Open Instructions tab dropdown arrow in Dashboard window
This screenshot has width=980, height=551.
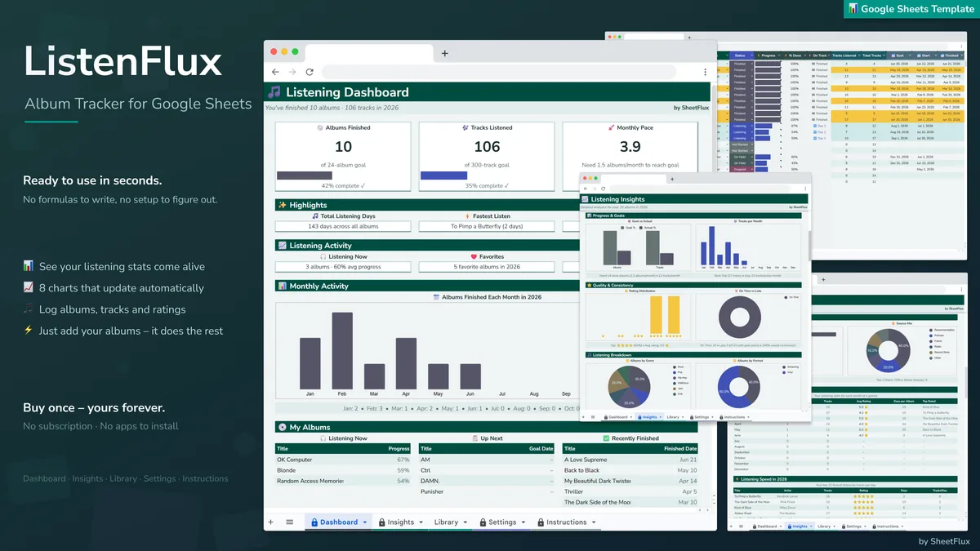click(x=593, y=522)
